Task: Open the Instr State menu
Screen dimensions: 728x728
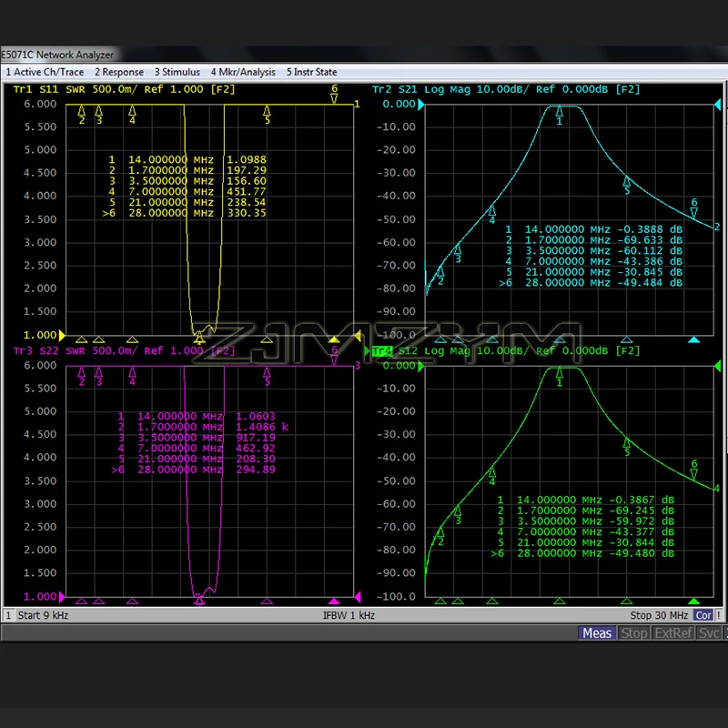Action: click(311, 72)
